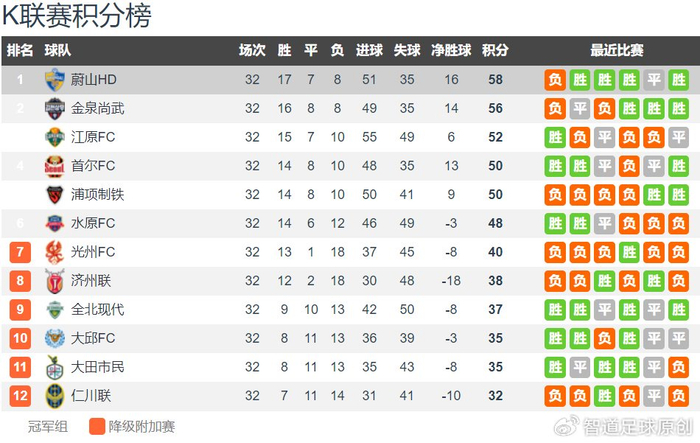This screenshot has height=443, width=700.
Task: Click the rank 7 orange badge
Action: click(20, 252)
